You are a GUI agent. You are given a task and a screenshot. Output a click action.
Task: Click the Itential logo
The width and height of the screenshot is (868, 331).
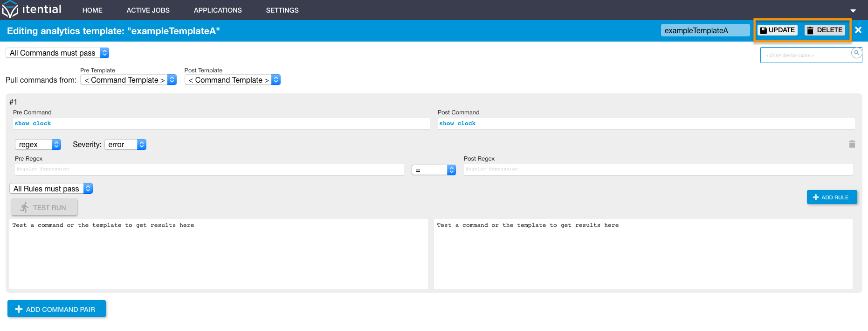32,9
